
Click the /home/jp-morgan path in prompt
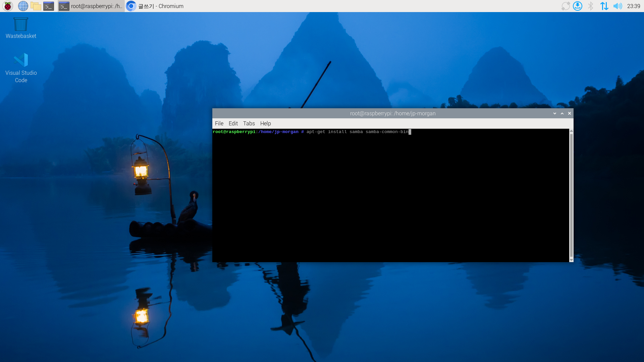click(278, 132)
